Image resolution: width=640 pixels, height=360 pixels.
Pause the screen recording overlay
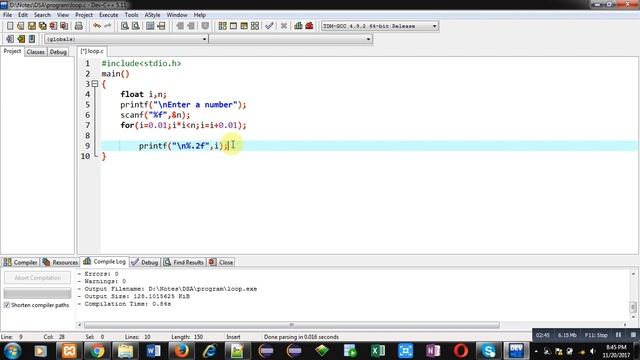(618, 335)
